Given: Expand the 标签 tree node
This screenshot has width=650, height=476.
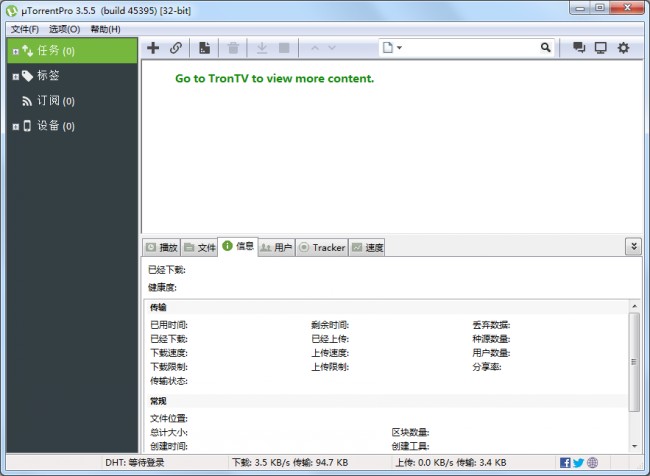Looking at the screenshot, I should (x=16, y=77).
